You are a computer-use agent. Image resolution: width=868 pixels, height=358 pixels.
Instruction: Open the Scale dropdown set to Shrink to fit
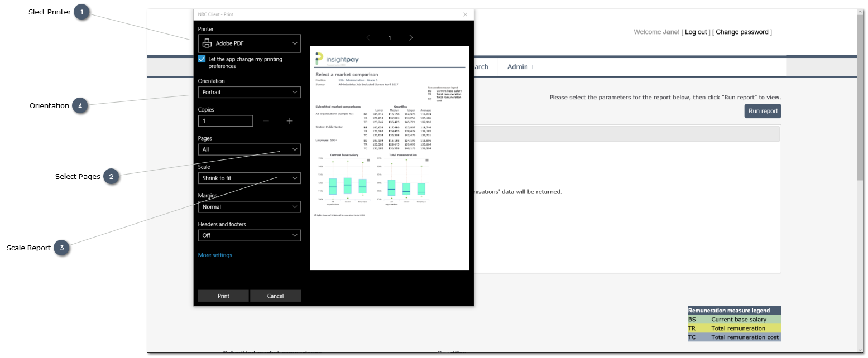tap(249, 178)
